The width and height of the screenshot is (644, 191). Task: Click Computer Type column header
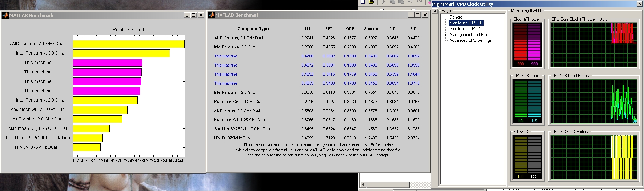point(253,29)
